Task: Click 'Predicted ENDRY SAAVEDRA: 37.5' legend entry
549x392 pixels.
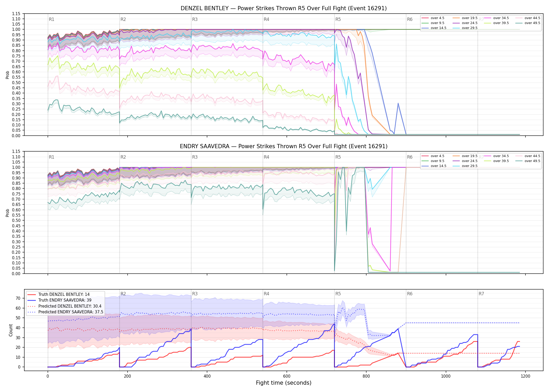Action: click(65, 312)
